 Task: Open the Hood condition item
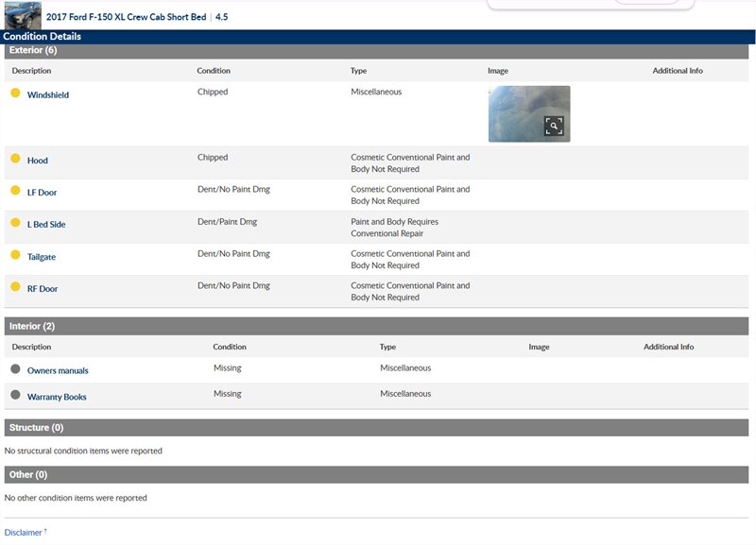38,161
